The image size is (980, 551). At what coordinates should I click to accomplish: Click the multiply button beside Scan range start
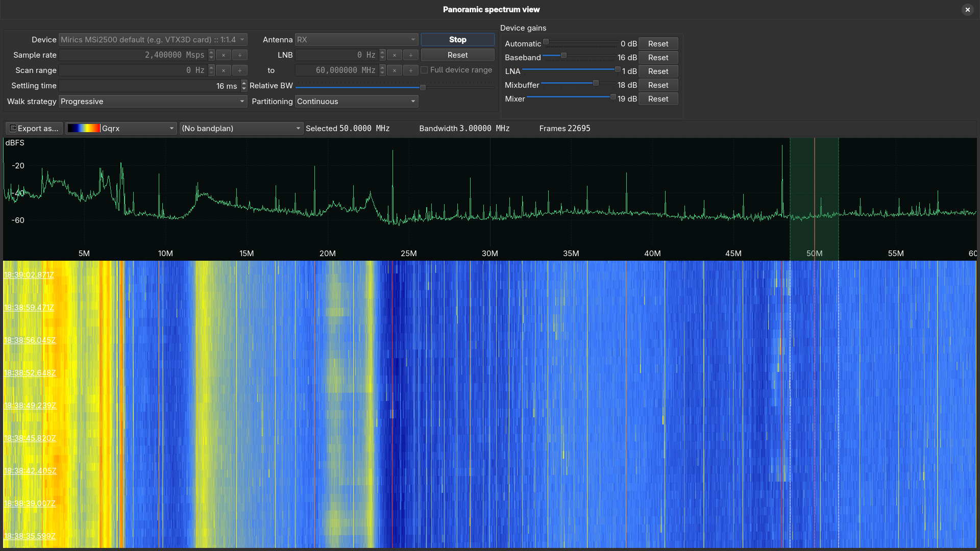point(223,70)
